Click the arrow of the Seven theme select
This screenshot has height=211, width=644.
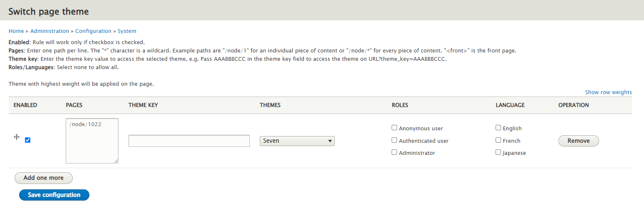[x=330, y=141]
